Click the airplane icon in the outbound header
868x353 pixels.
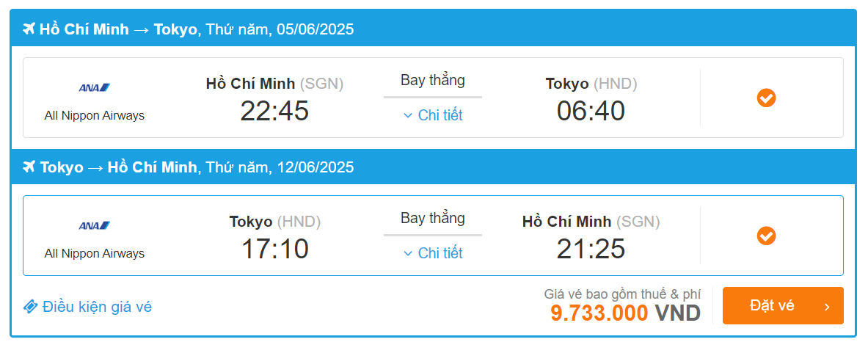(x=29, y=29)
